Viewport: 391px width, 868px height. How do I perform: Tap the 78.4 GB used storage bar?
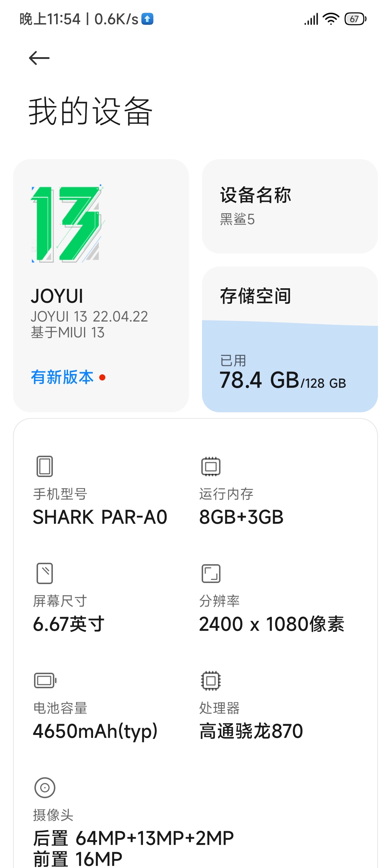click(290, 366)
